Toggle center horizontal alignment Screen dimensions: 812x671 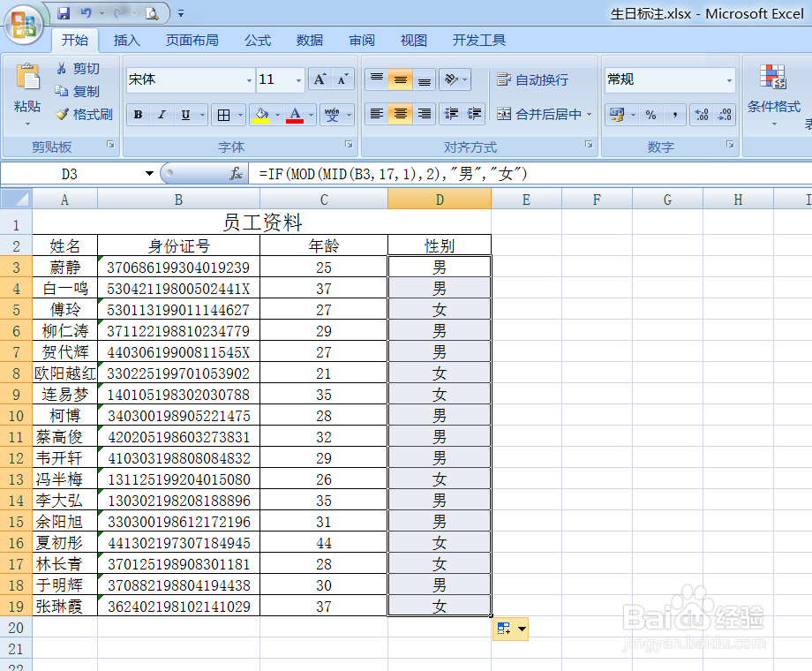click(401, 114)
